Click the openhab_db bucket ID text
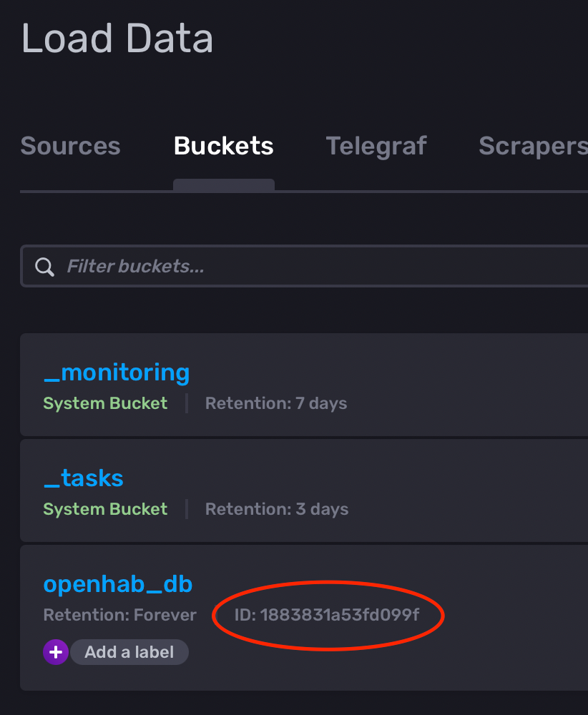 pyautogui.click(x=327, y=615)
